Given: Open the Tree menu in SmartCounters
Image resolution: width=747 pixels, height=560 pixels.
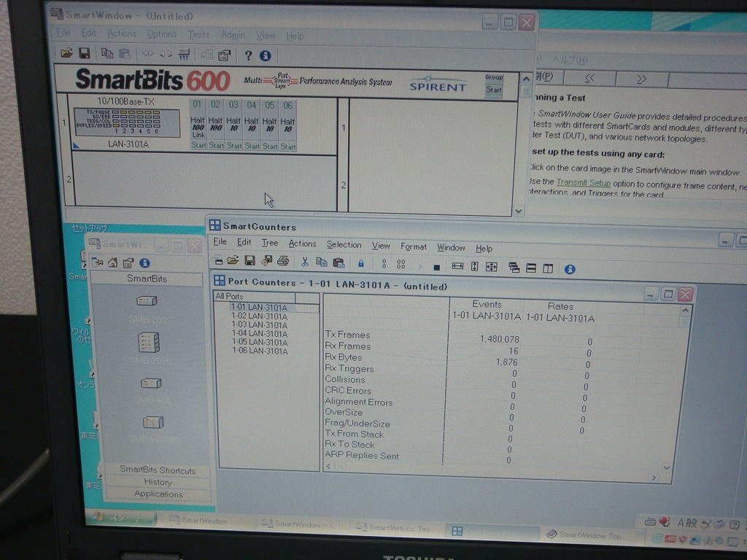Looking at the screenshot, I should point(270,243).
